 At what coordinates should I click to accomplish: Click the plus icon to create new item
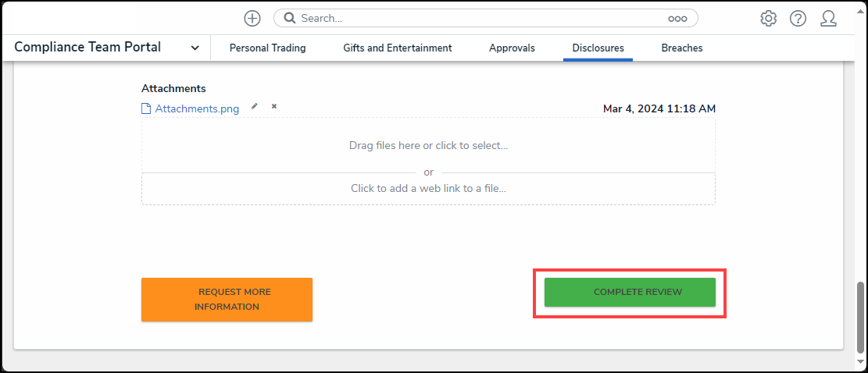pos(252,18)
